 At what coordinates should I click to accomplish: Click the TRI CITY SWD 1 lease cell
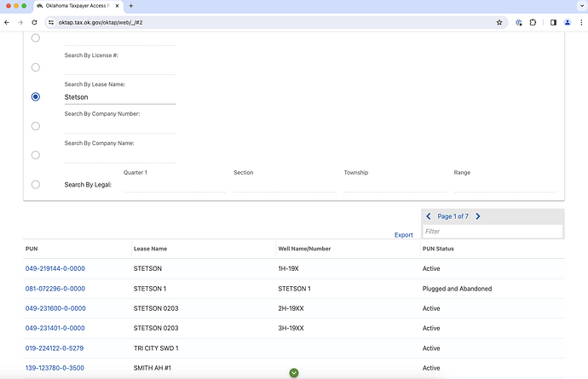[156, 348]
